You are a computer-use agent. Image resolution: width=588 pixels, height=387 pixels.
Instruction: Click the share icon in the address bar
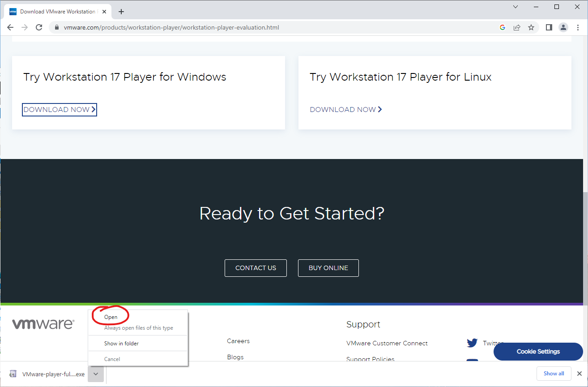(517, 27)
